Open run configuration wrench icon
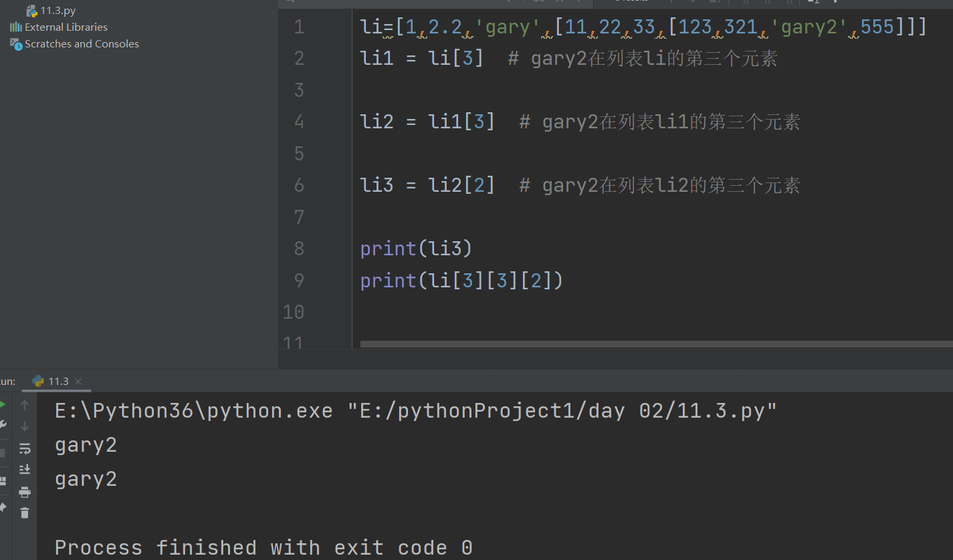The height and width of the screenshot is (560, 953). click(3, 426)
